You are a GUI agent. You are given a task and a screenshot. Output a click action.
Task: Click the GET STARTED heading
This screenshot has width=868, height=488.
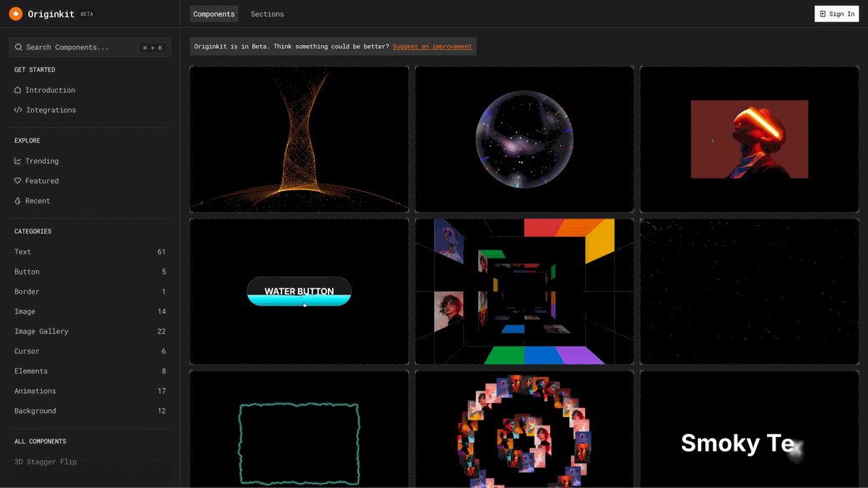click(x=34, y=70)
